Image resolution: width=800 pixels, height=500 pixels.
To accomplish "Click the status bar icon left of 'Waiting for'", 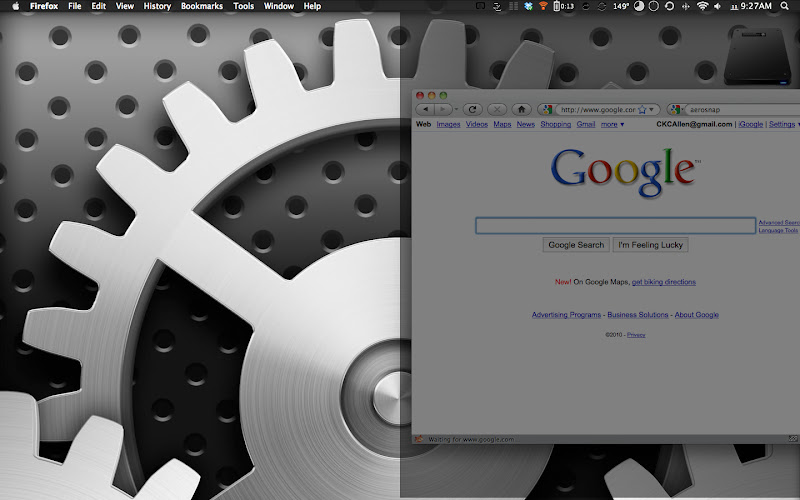I will click(419, 439).
